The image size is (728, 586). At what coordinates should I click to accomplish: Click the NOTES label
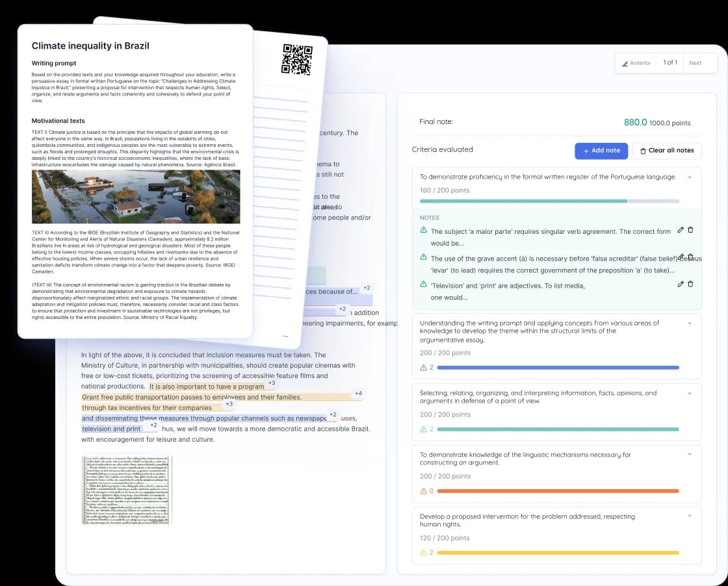click(430, 218)
